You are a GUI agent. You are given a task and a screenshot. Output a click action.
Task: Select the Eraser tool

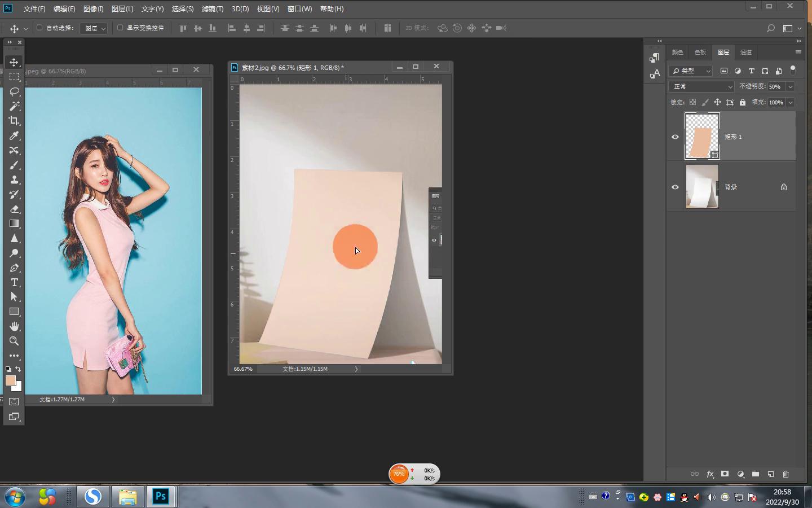tap(14, 209)
